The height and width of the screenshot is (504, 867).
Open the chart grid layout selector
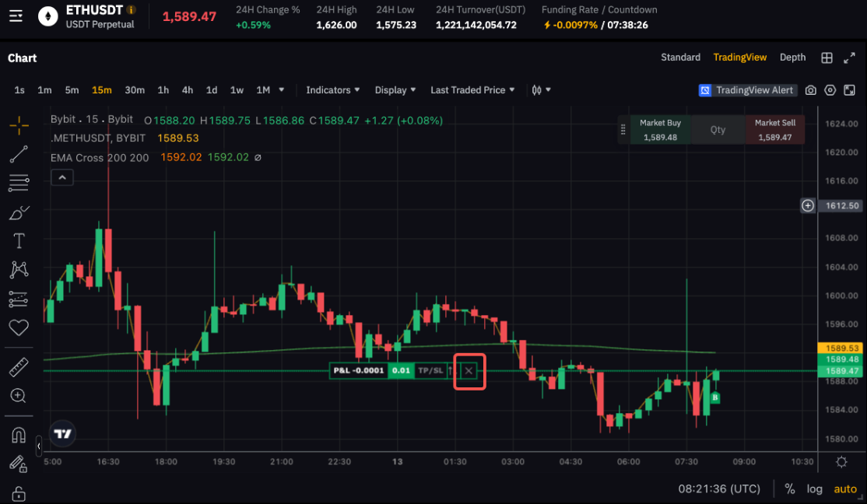pyautogui.click(x=827, y=58)
